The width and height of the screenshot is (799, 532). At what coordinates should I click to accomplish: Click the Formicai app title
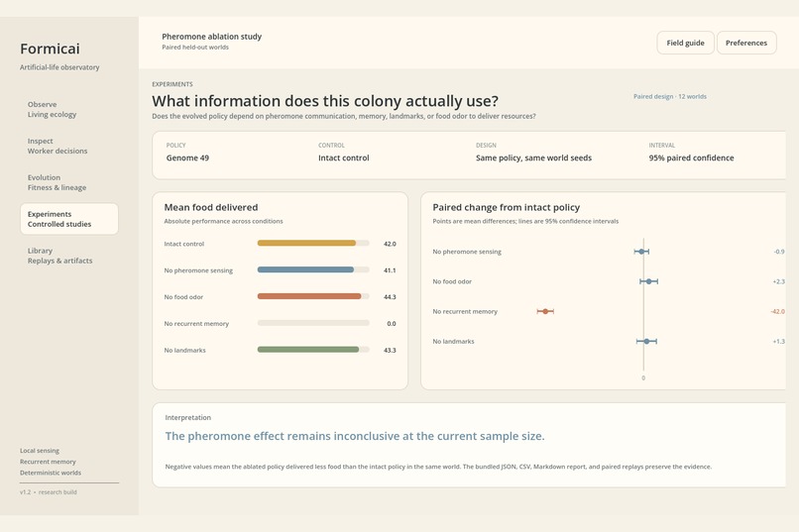click(x=50, y=49)
